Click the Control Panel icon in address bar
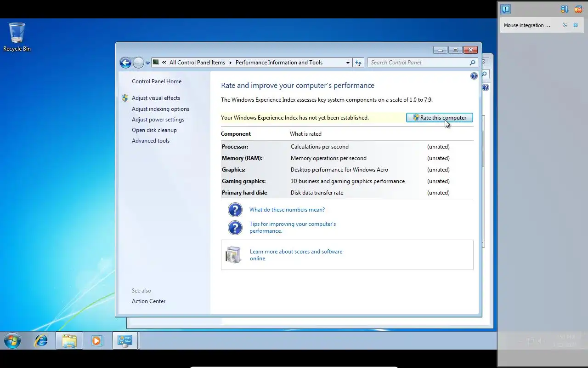Viewport: 588px width, 368px height. tap(156, 63)
